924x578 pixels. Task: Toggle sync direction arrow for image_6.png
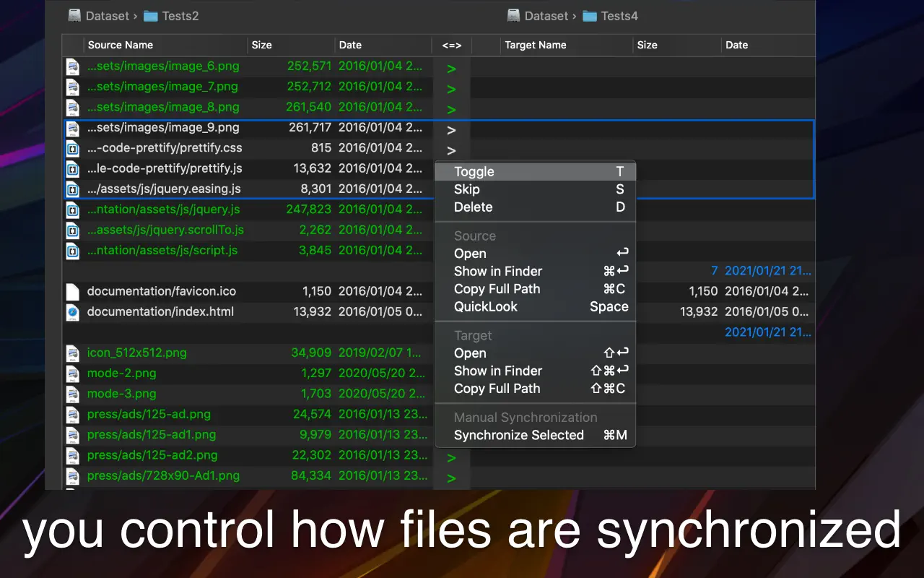tap(451, 69)
